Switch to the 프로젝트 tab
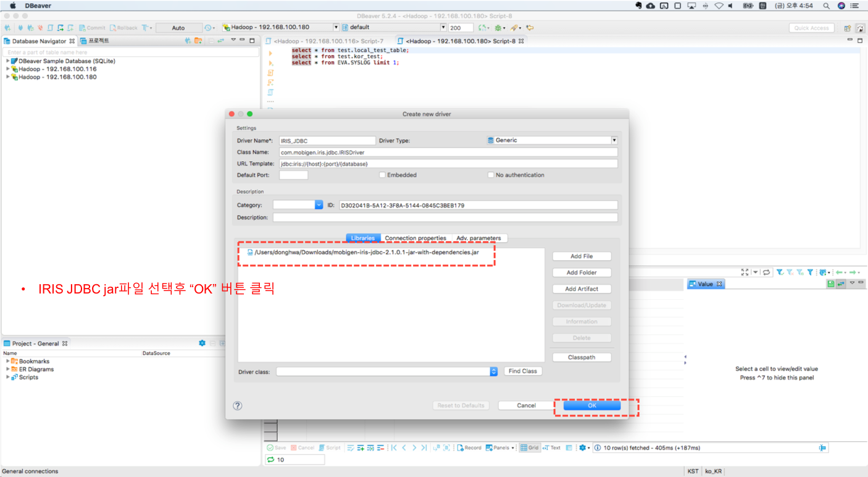Screen dimensions: 868x477 click(x=94, y=41)
